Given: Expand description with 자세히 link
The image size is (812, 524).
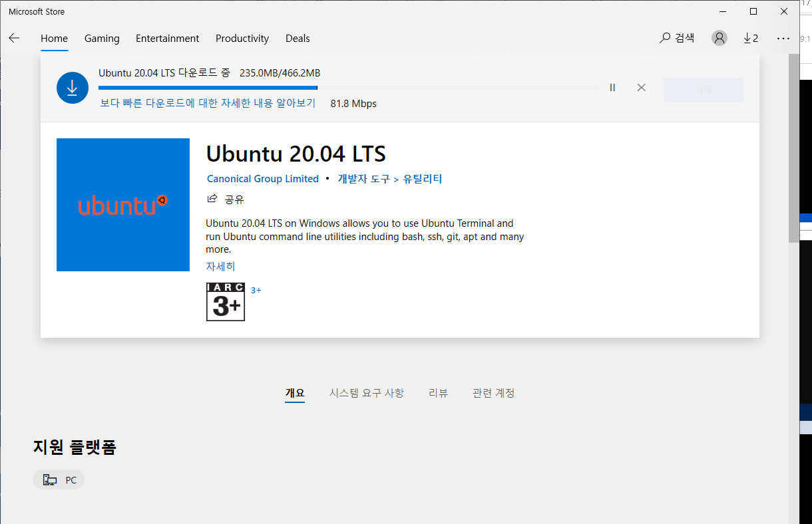Looking at the screenshot, I should 220,266.
